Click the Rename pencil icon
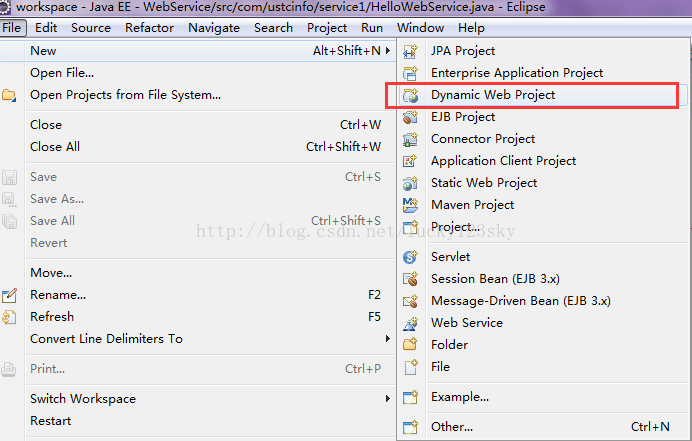692x441 pixels. click(10, 295)
